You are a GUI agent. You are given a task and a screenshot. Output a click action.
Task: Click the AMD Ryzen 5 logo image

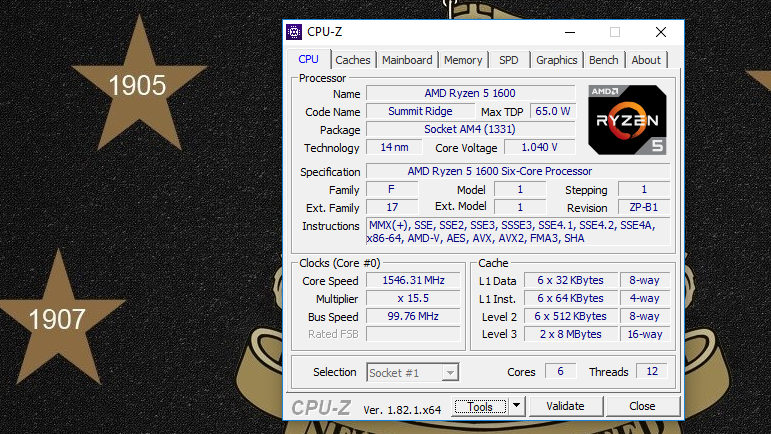click(x=627, y=120)
